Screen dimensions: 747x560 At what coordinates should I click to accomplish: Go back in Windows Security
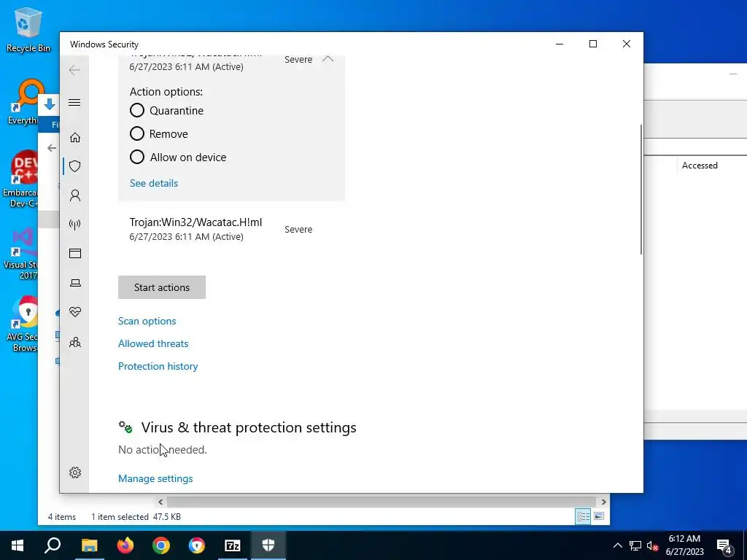(74, 71)
